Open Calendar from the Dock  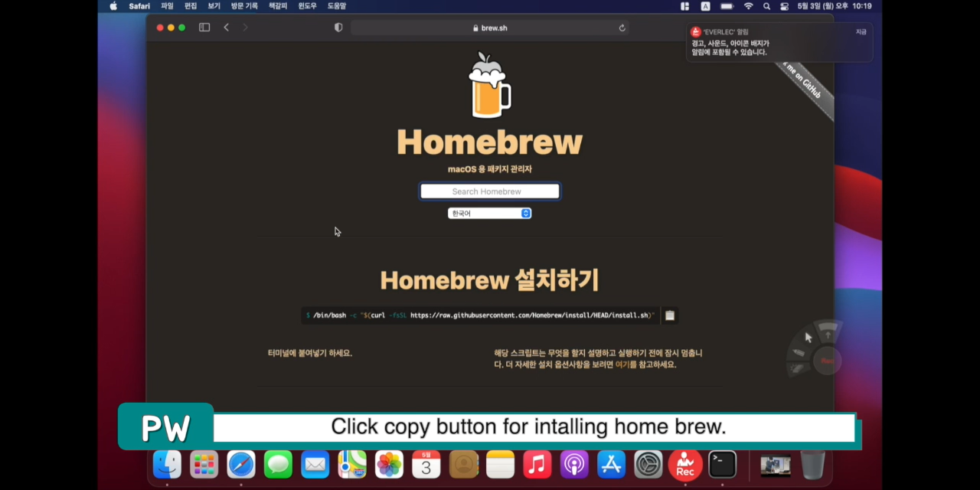coord(426,464)
